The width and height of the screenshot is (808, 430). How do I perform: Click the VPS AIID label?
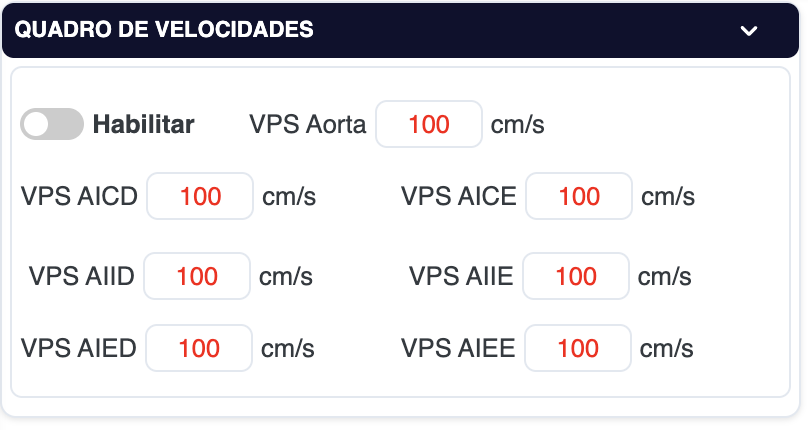82,276
